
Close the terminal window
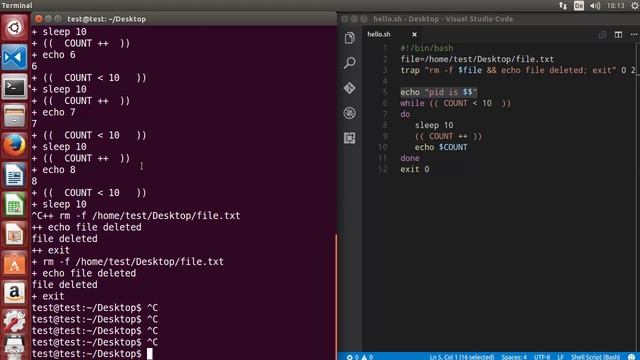(38, 19)
